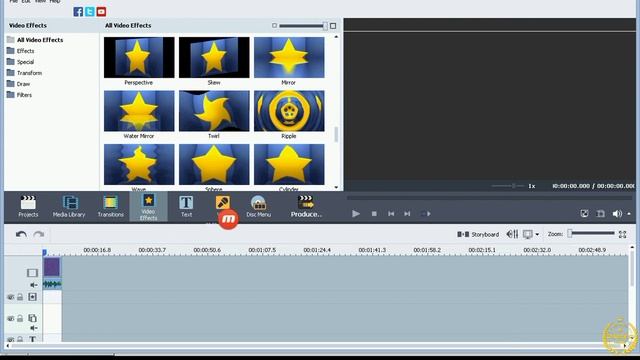Lock the video overlay track

coord(20,318)
